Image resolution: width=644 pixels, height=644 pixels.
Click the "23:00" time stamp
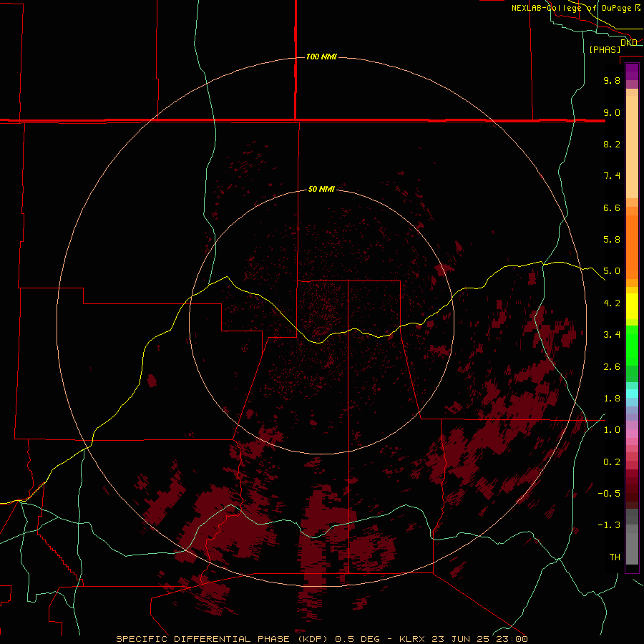(x=511, y=639)
